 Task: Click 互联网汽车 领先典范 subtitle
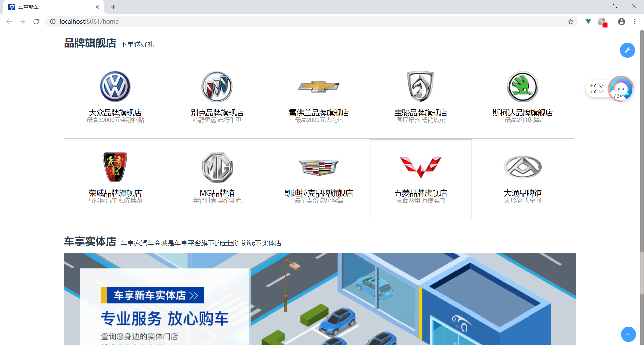[x=115, y=200]
